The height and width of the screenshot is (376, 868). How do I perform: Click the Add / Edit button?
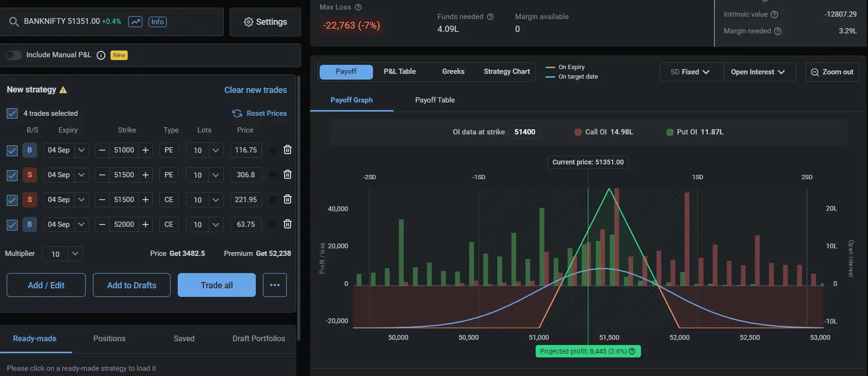tap(46, 285)
